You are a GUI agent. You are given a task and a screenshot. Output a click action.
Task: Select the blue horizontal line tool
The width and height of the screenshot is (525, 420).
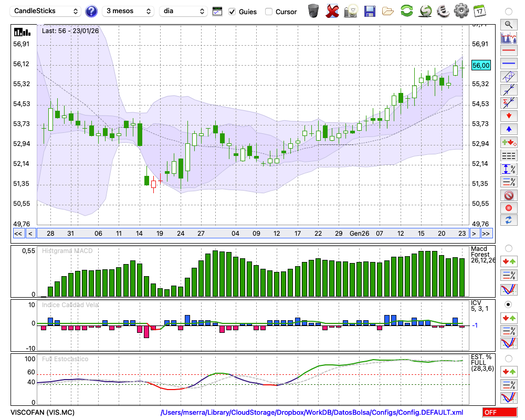click(508, 63)
